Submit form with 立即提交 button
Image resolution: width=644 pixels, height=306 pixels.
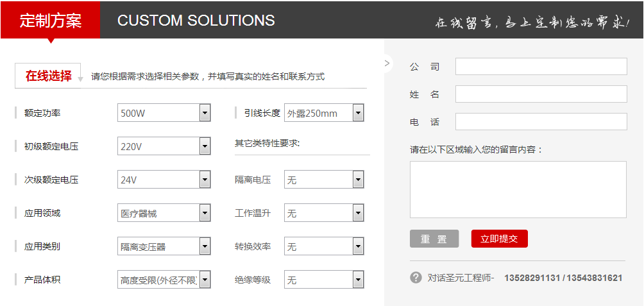tap(499, 239)
